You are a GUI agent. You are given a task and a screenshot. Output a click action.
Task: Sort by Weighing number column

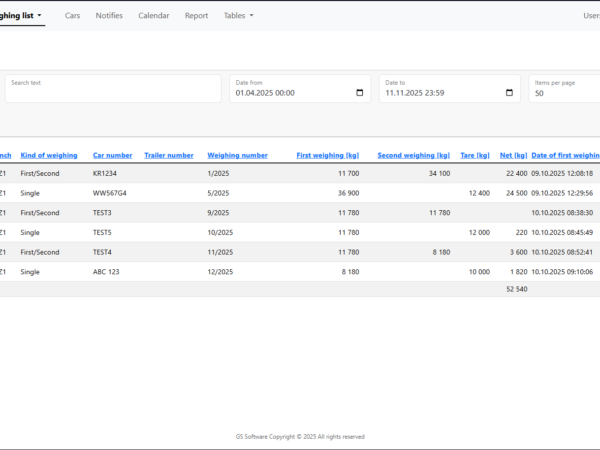(x=238, y=155)
